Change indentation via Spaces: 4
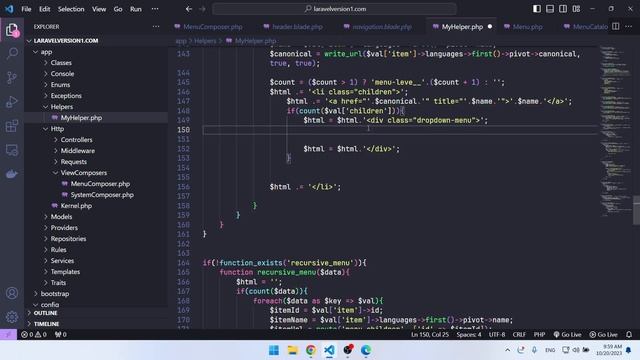This screenshot has width=640, height=360. pos(469,335)
